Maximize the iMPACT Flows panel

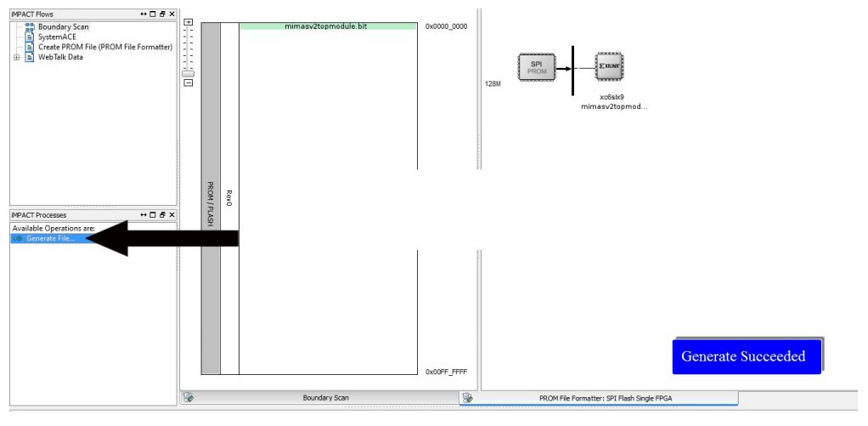click(154, 14)
